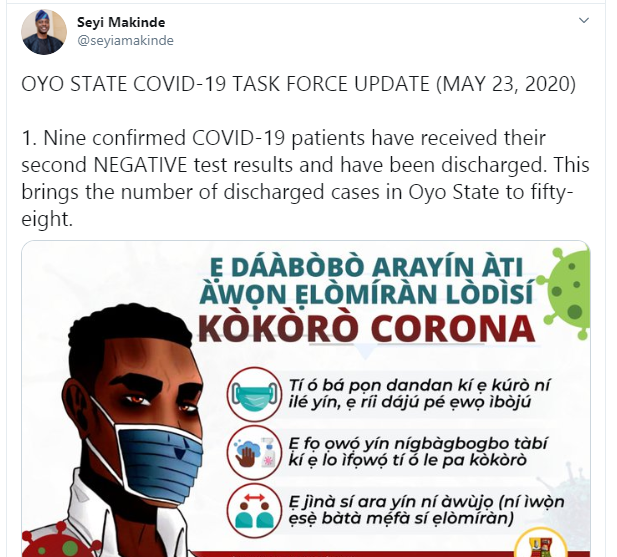Click the Oyo State crest logo

(x=541, y=543)
